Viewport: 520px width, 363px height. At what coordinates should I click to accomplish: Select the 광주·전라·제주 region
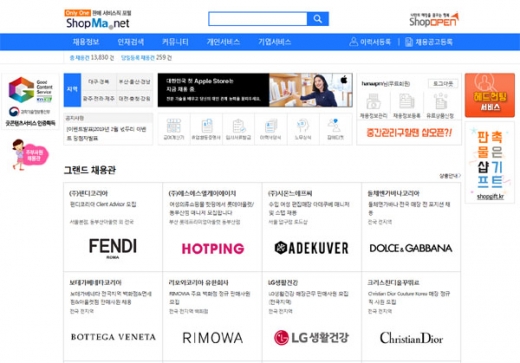click(x=99, y=99)
